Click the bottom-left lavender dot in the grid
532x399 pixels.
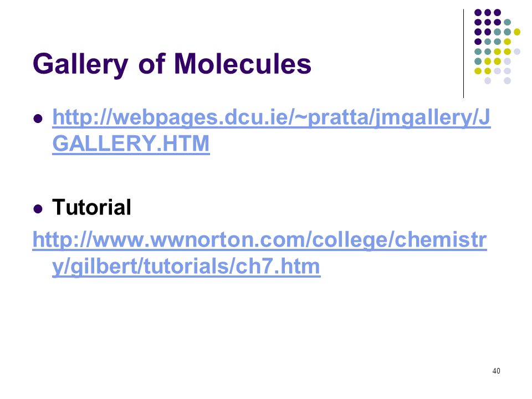point(488,81)
